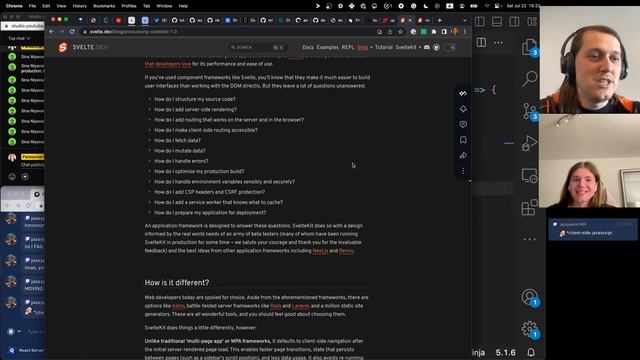Open the REPL nav link

point(348,47)
